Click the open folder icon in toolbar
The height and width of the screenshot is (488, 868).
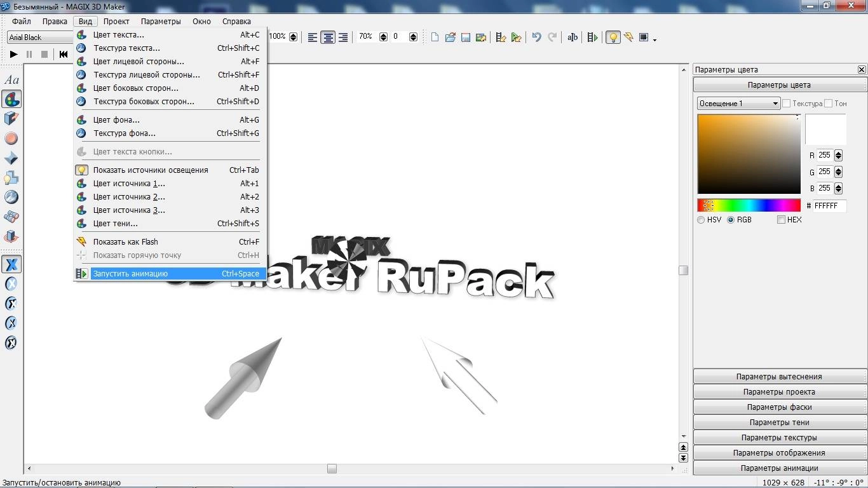pos(451,37)
